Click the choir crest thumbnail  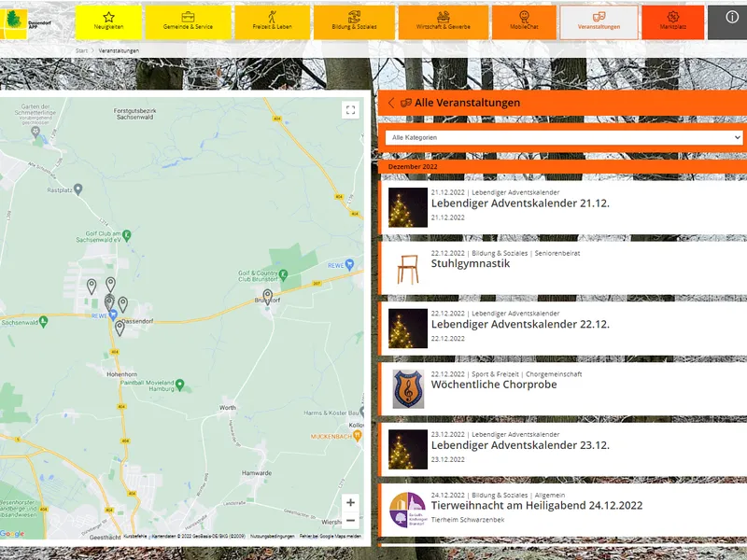click(408, 389)
